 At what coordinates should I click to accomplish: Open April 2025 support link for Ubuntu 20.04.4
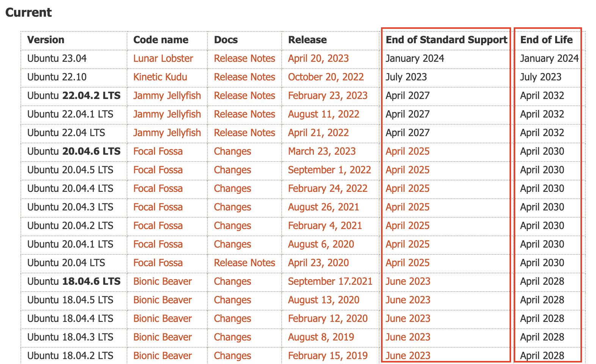[408, 188]
